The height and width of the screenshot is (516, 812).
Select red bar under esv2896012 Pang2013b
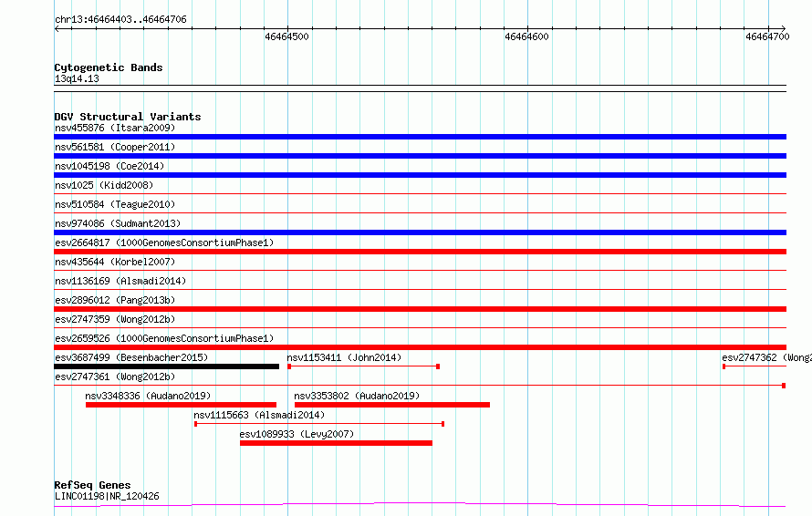[420, 309]
